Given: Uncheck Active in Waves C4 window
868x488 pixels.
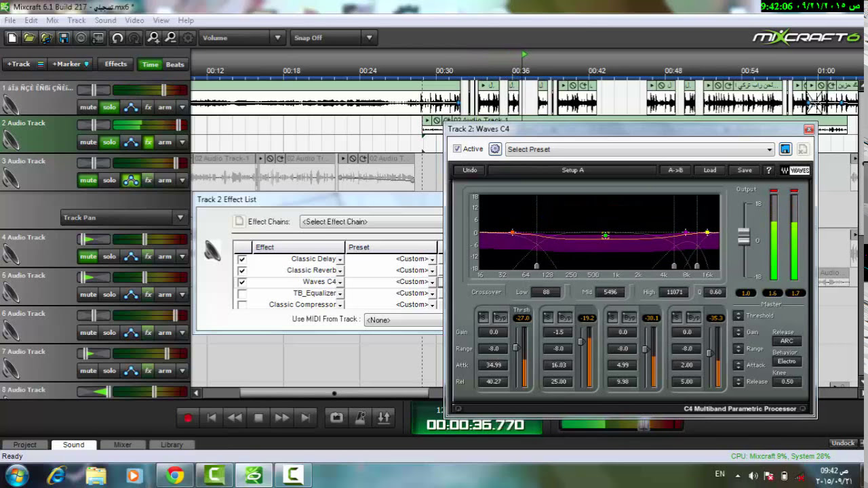Looking at the screenshot, I should (x=457, y=149).
